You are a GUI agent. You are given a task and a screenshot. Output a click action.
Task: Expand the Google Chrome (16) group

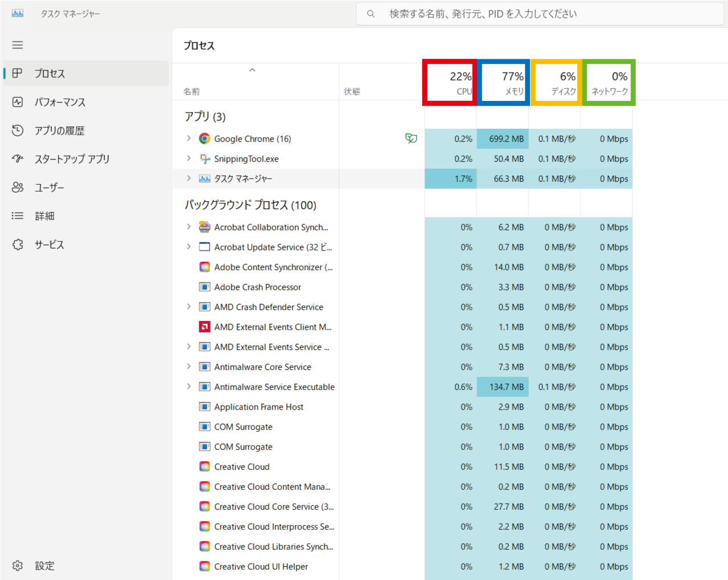[189, 138]
